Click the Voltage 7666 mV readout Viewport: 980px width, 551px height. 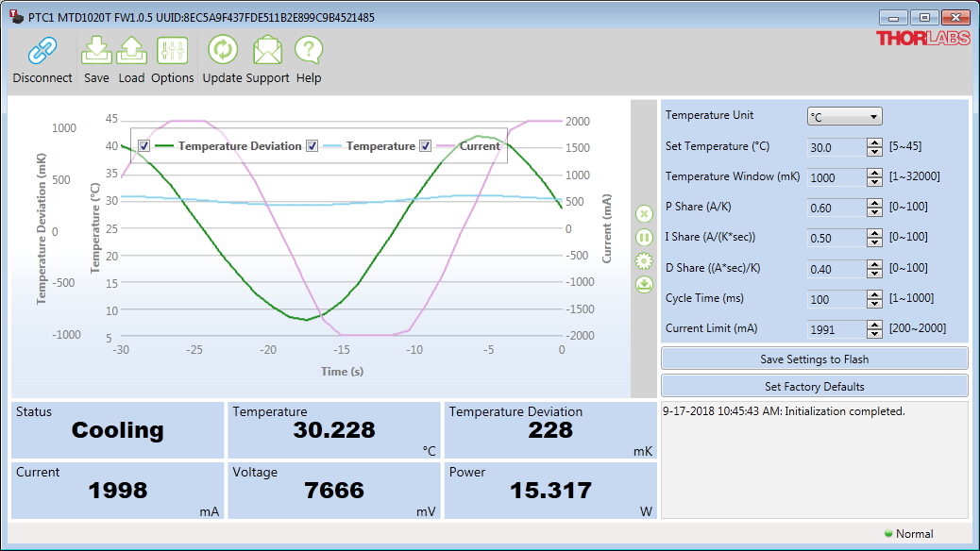tap(334, 491)
